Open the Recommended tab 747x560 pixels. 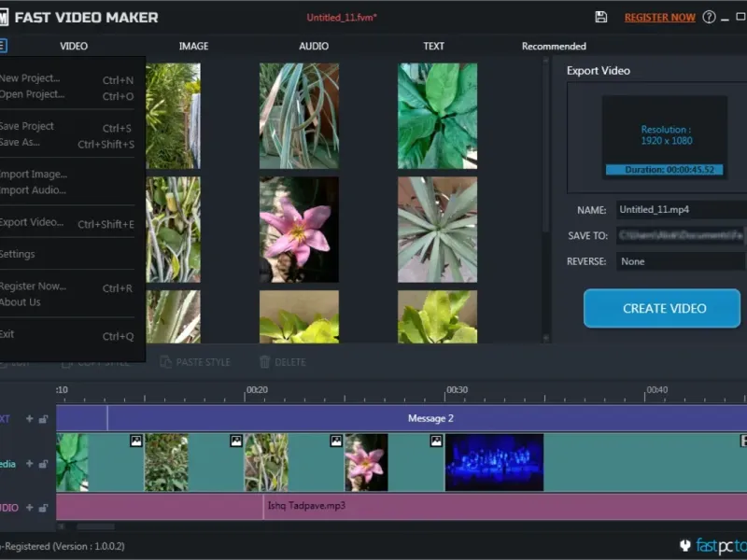coord(554,46)
